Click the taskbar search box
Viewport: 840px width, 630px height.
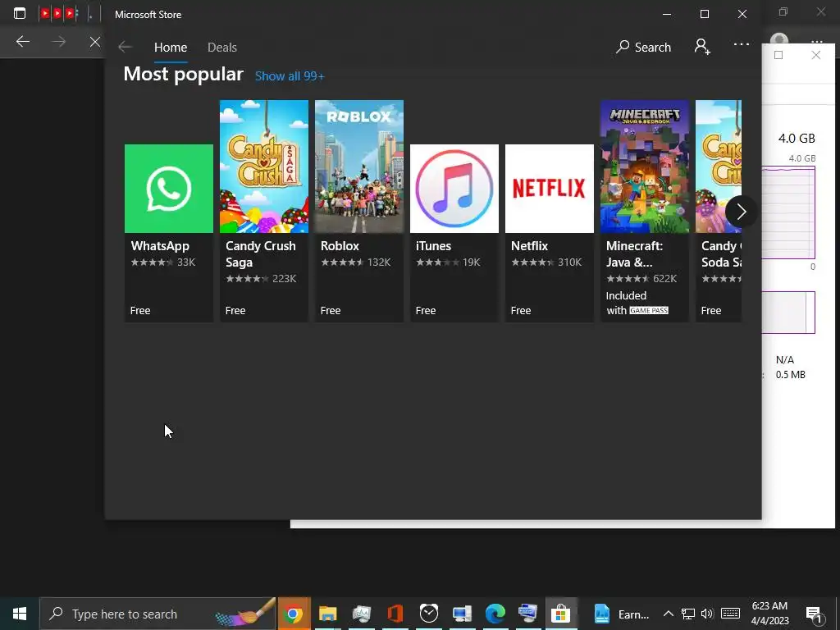point(157,614)
